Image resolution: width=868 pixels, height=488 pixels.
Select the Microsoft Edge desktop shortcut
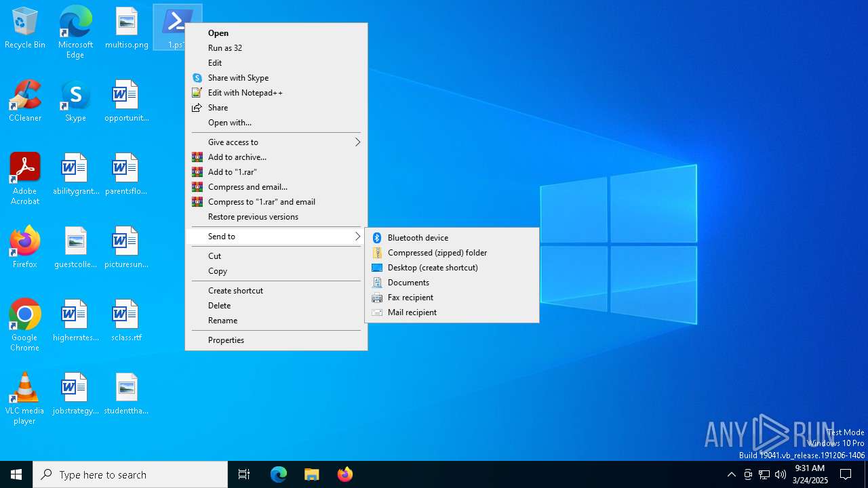75,33
